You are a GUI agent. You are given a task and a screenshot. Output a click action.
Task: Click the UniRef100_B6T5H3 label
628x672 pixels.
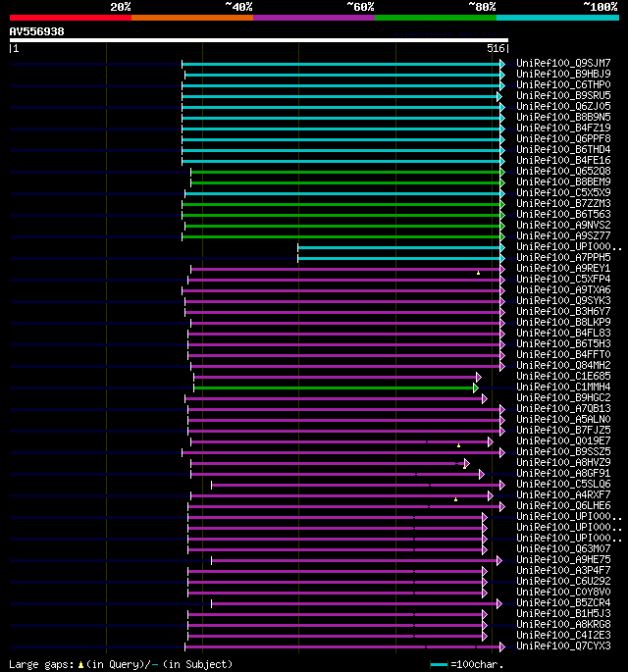tap(563, 343)
